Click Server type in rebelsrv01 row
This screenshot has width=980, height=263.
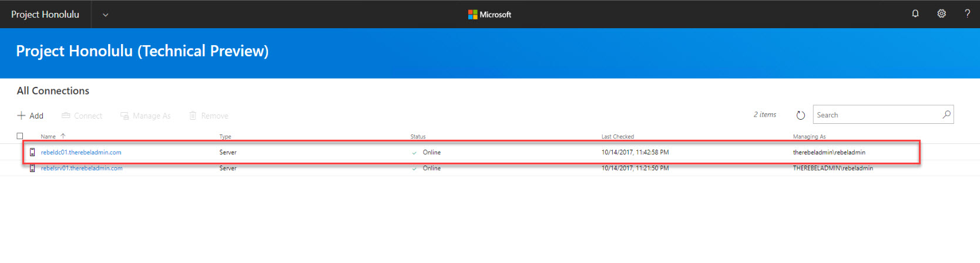228,168
